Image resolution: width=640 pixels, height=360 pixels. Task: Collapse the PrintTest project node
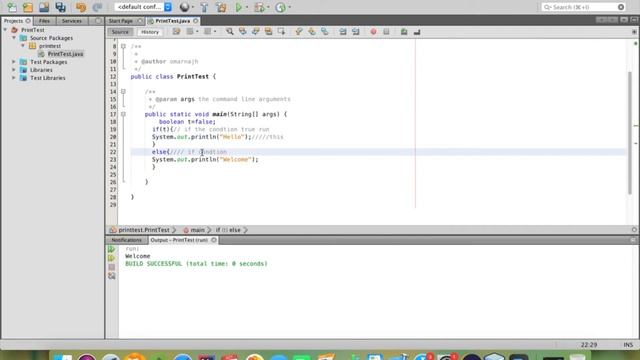5,30
